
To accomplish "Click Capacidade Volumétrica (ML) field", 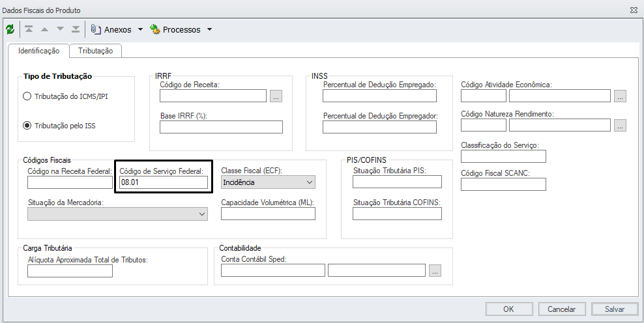I will coord(268,214).
